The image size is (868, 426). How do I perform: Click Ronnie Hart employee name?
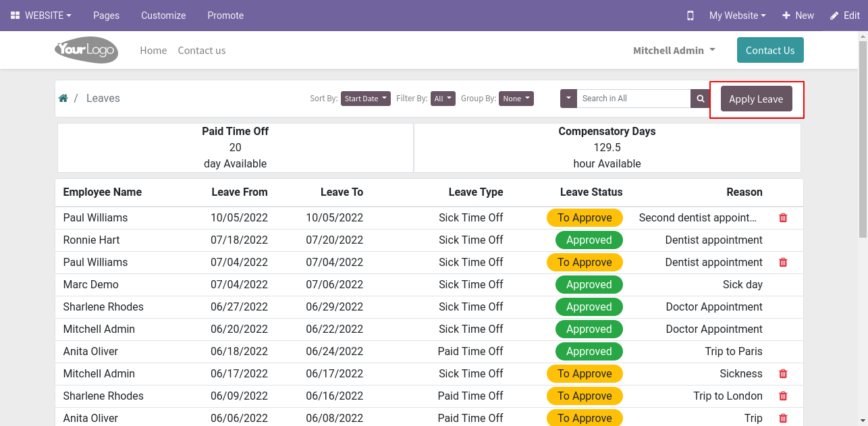click(x=91, y=240)
